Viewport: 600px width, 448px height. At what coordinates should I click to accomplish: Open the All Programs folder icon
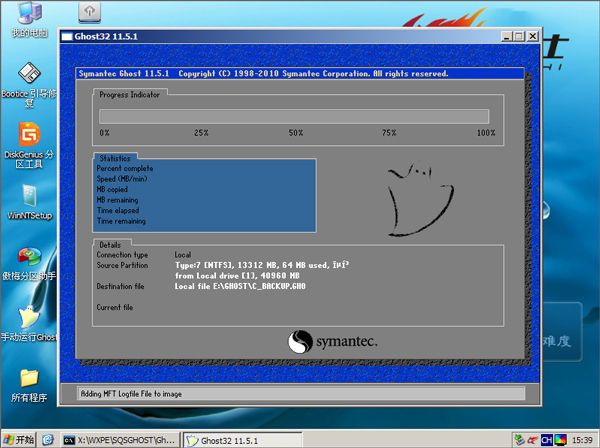[29, 386]
